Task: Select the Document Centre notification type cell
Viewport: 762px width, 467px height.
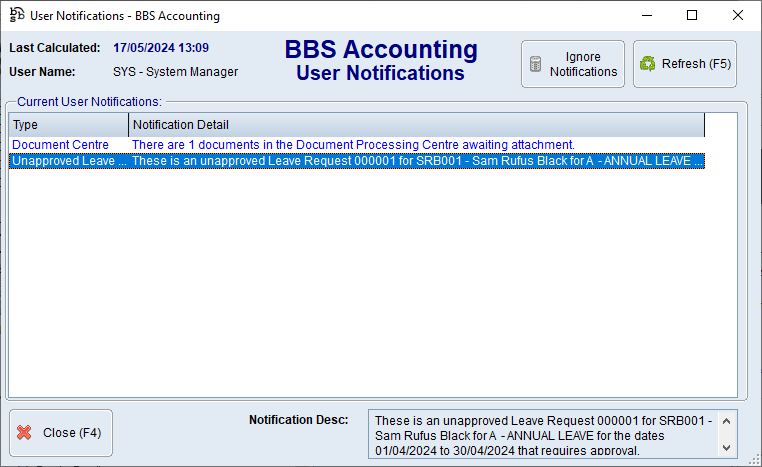Action: click(x=60, y=145)
